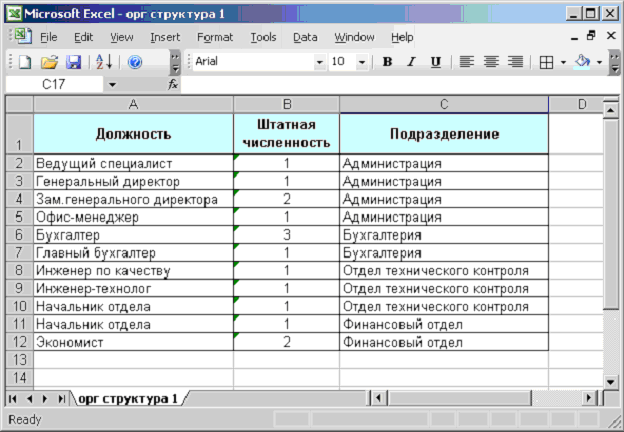Screen dimensions: 624x432
Task: Apply fill color with paint bucket
Action: click(582, 62)
